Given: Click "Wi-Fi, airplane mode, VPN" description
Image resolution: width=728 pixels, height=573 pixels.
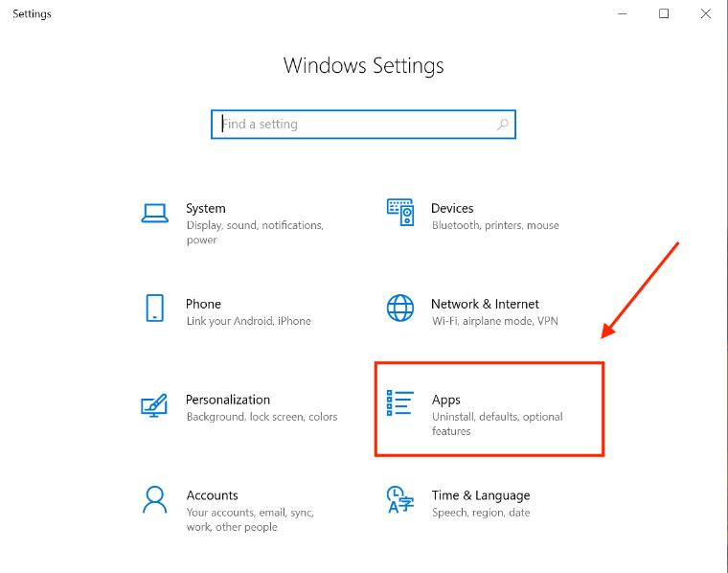Looking at the screenshot, I should 495,321.
